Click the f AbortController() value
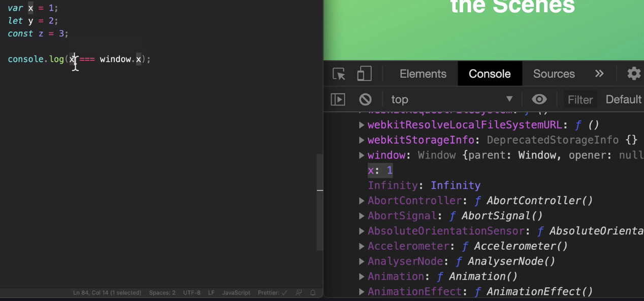This screenshot has width=644, height=301. tap(534, 200)
